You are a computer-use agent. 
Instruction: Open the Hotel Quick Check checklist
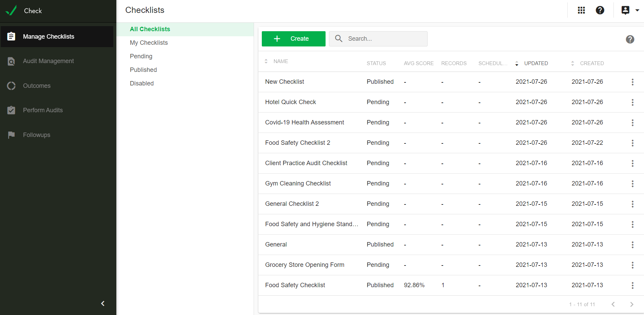pyautogui.click(x=291, y=102)
